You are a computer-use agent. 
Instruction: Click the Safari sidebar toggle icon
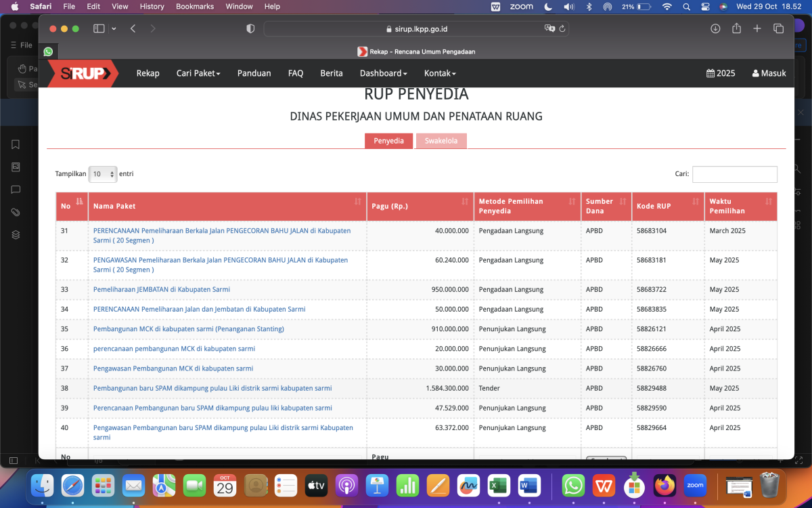pos(99,28)
